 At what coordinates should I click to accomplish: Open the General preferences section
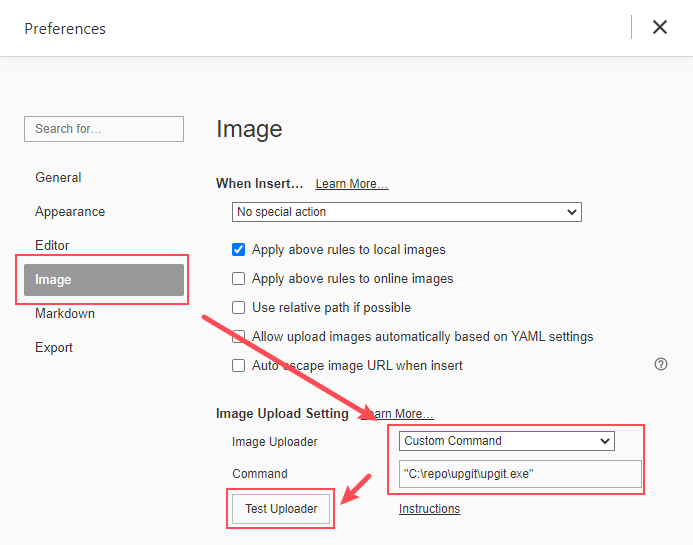coord(58,178)
